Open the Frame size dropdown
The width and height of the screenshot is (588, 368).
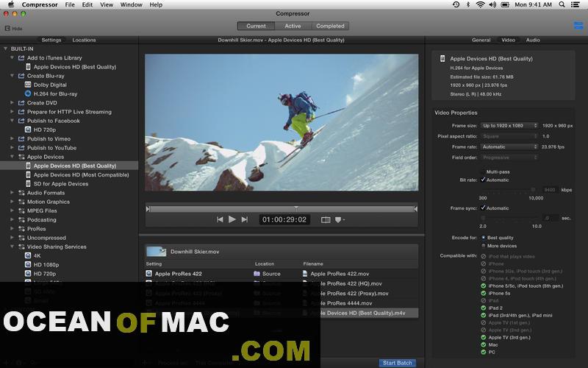click(509, 126)
